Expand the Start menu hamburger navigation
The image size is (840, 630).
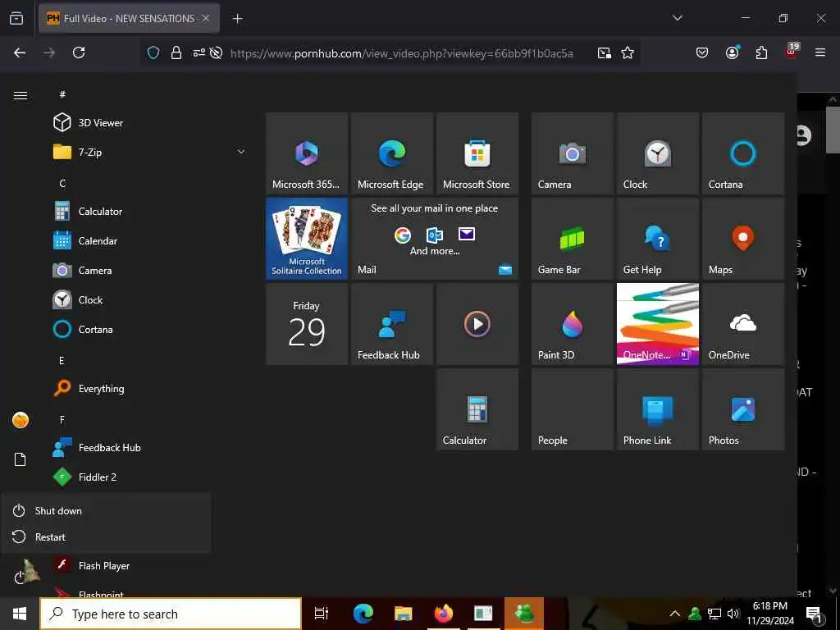tap(21, 95)
